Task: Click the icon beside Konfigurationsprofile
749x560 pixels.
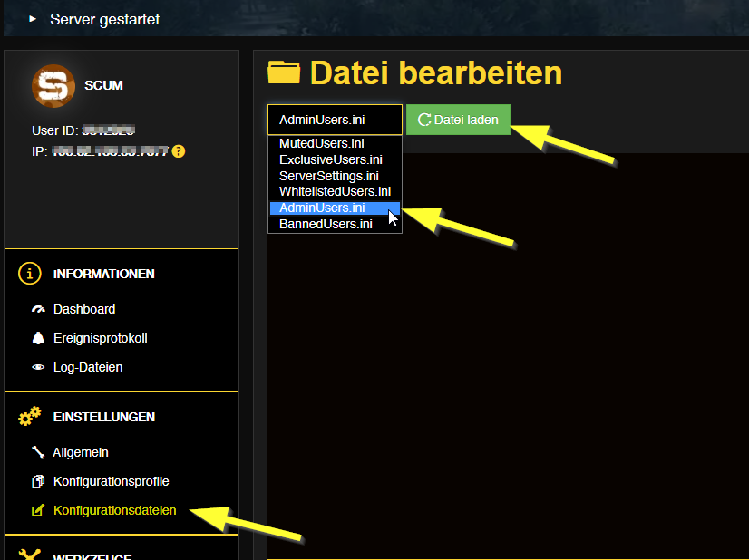Action: pyautogui.click(x=36, y=480)
